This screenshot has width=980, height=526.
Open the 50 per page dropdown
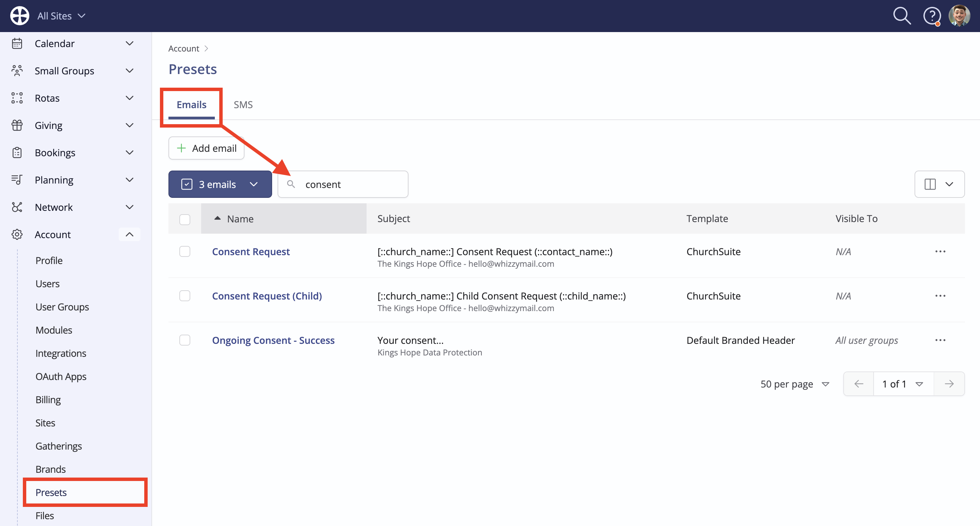(795, 384)
